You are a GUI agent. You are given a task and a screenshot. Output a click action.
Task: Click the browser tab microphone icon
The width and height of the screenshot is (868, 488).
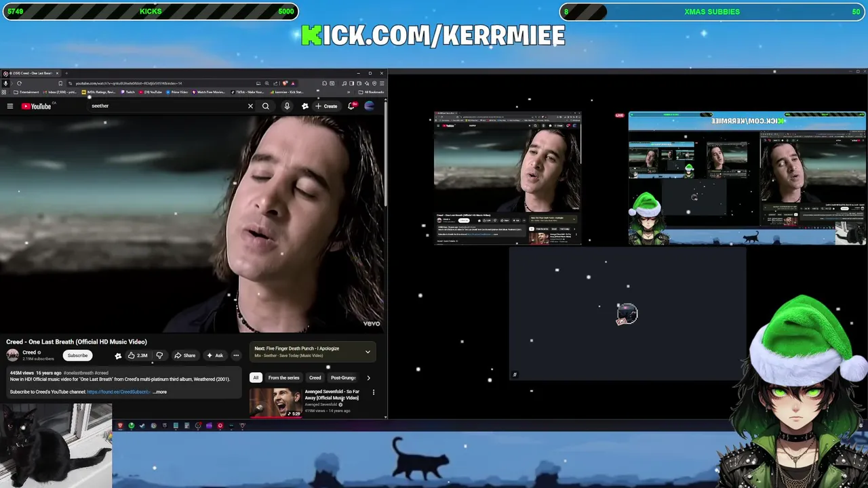pos(5,83)
